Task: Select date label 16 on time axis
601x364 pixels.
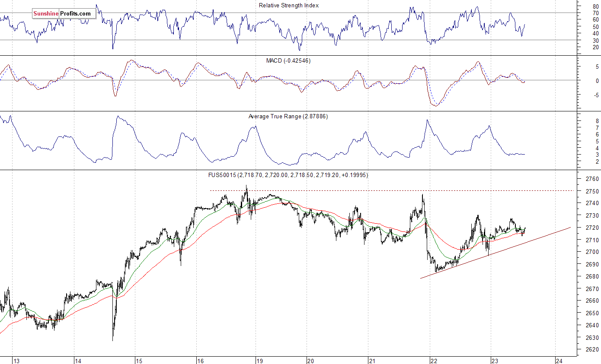Action: tap(200, 361)
